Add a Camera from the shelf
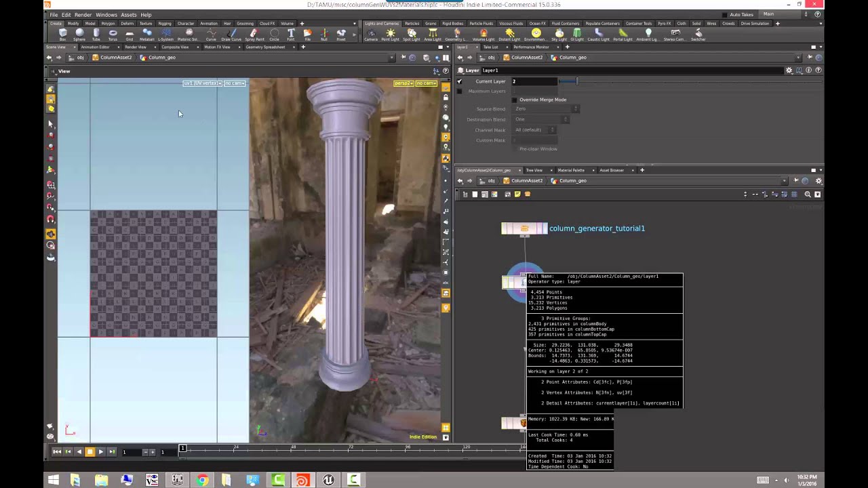Viewport: 868px width, 488px height. (x=371, y=35)
